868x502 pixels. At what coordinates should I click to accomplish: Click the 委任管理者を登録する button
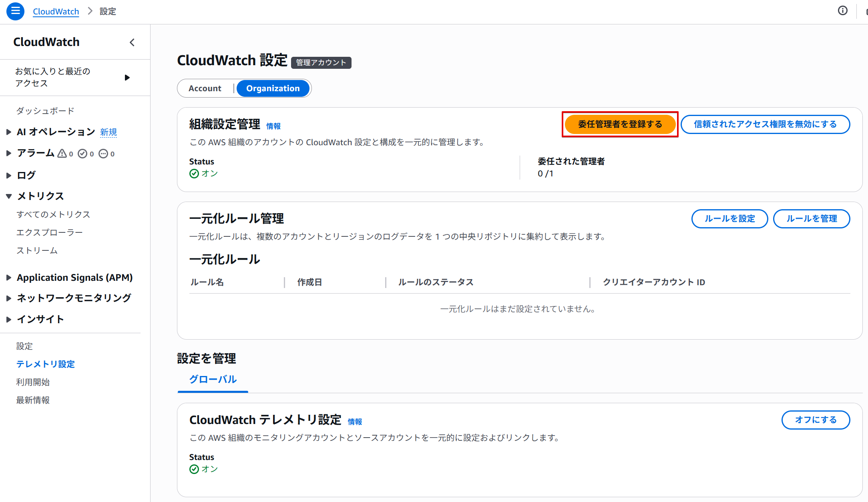(620, 124)
